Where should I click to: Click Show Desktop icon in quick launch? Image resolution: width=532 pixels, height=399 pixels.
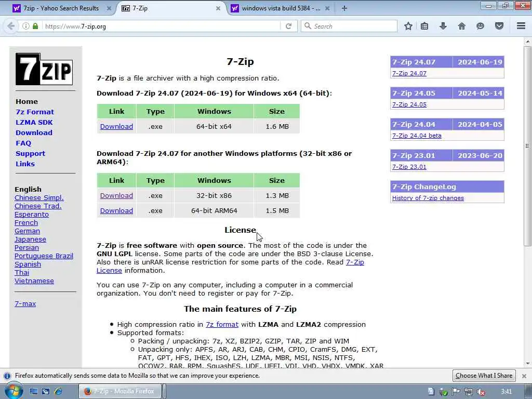[33, 392]
